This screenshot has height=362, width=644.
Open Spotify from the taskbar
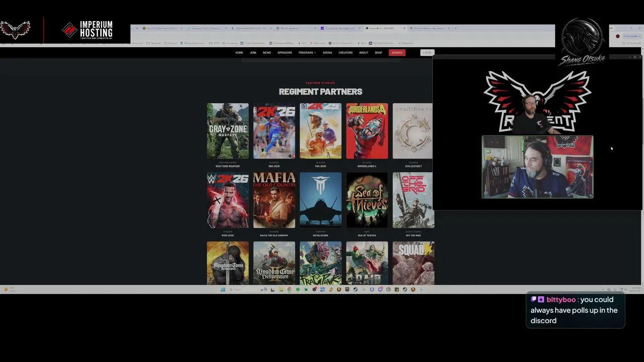298,290
